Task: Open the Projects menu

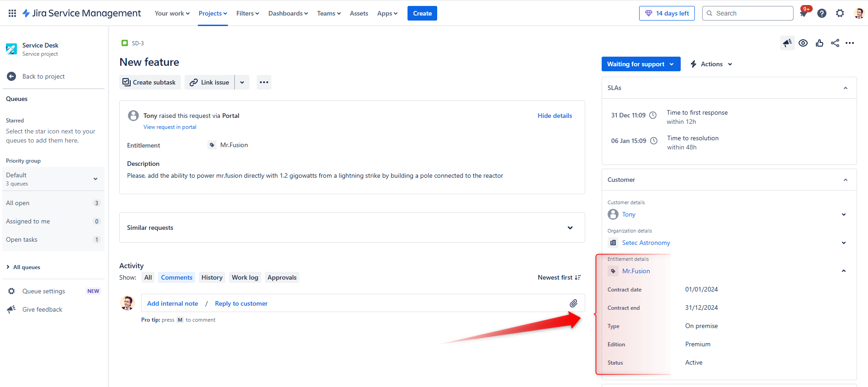Action: pos(213,13)
